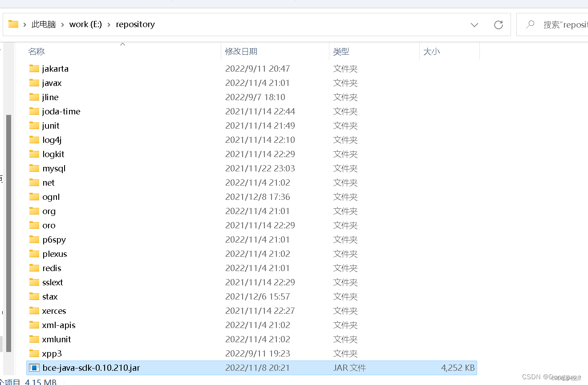
Task: Toggle sort order using the arrow above 名称 column
Action: tap(122, 45)
